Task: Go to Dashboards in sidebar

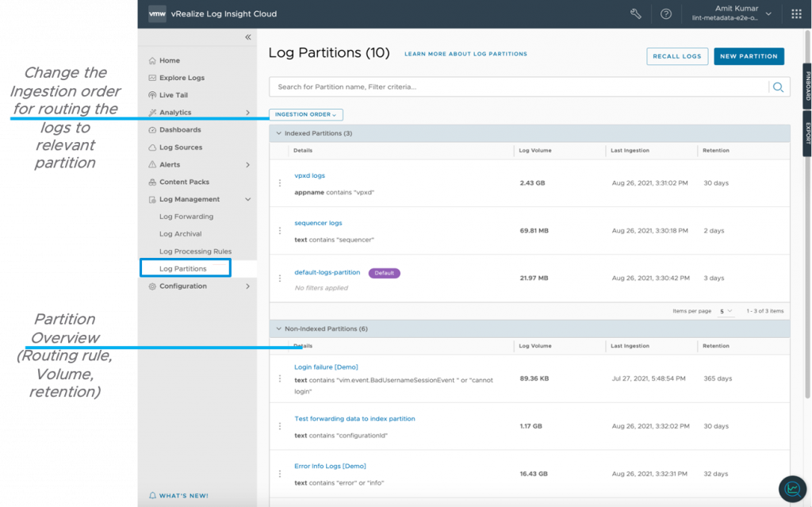Action: pos(180,130)
